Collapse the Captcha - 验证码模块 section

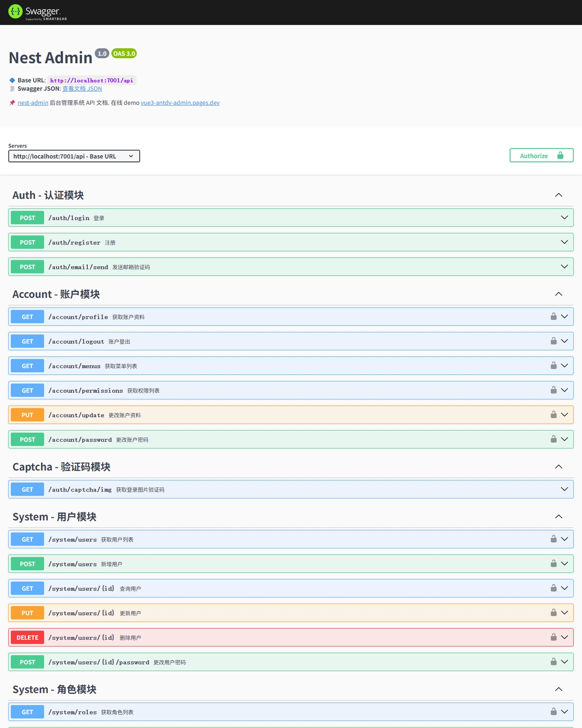(x=559, y=467)
